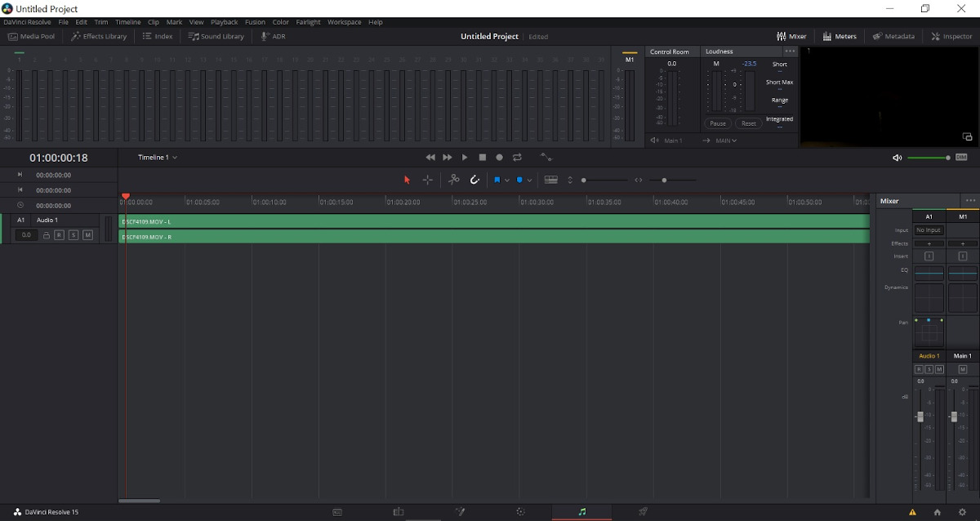Adjust the monitor volume slider

tap(929, 158)
